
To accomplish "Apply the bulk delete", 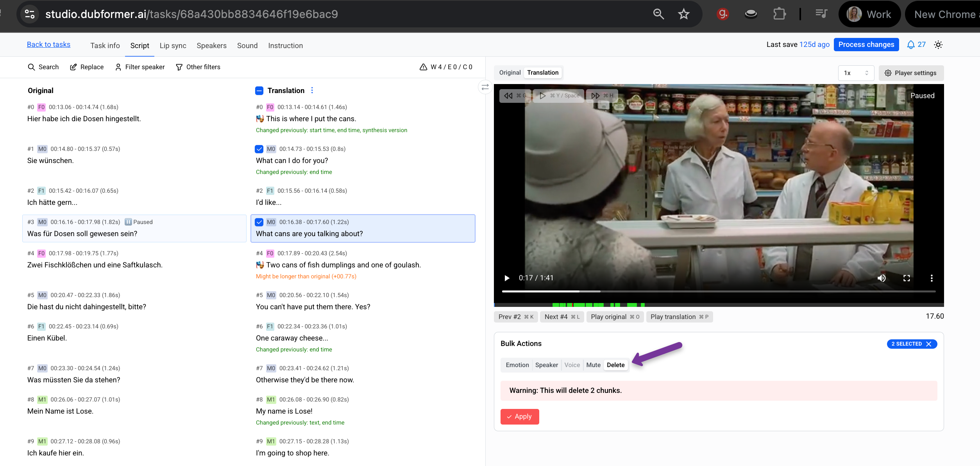I will pos(519,417).
